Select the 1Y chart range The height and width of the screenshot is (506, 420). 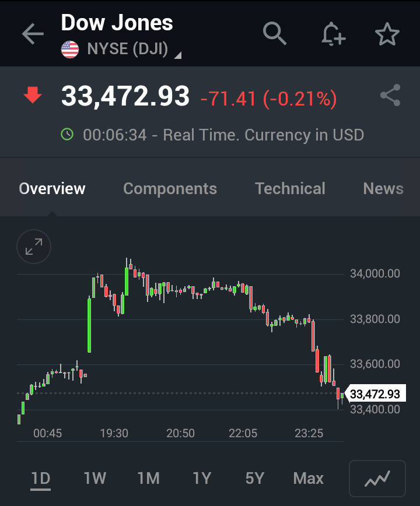tap(202, 479)
